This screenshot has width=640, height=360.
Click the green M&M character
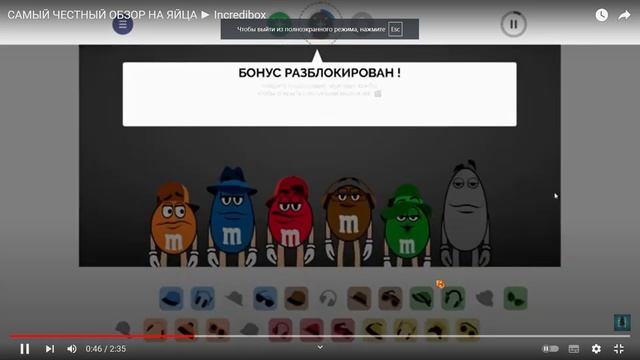pos(406,226)
